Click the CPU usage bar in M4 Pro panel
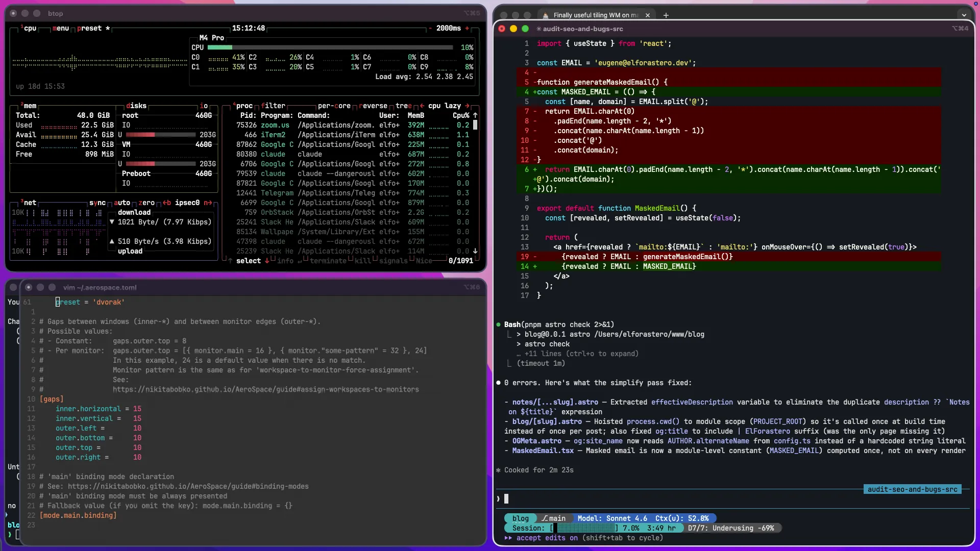 click(329, 47)
